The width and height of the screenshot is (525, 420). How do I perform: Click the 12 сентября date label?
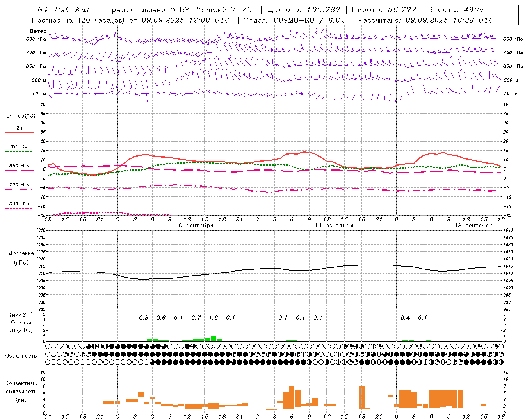pyautogui.click(x=473, y=226)
